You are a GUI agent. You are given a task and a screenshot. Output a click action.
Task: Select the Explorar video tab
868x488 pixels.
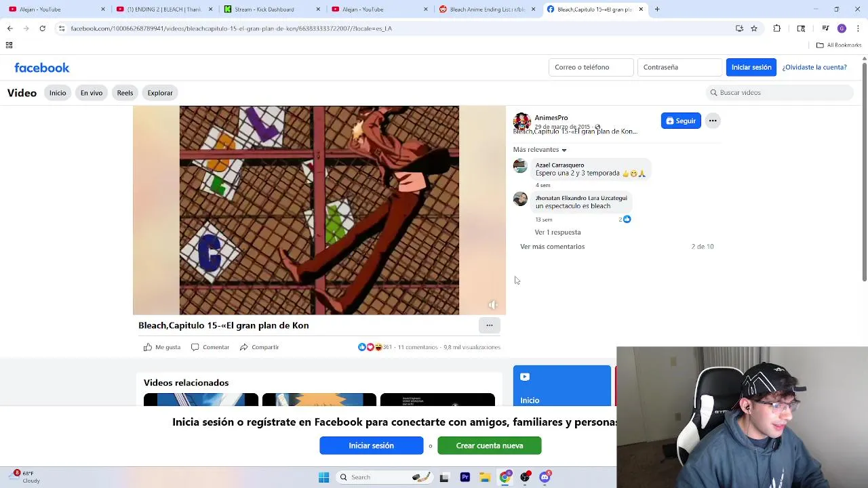[160, 93]
